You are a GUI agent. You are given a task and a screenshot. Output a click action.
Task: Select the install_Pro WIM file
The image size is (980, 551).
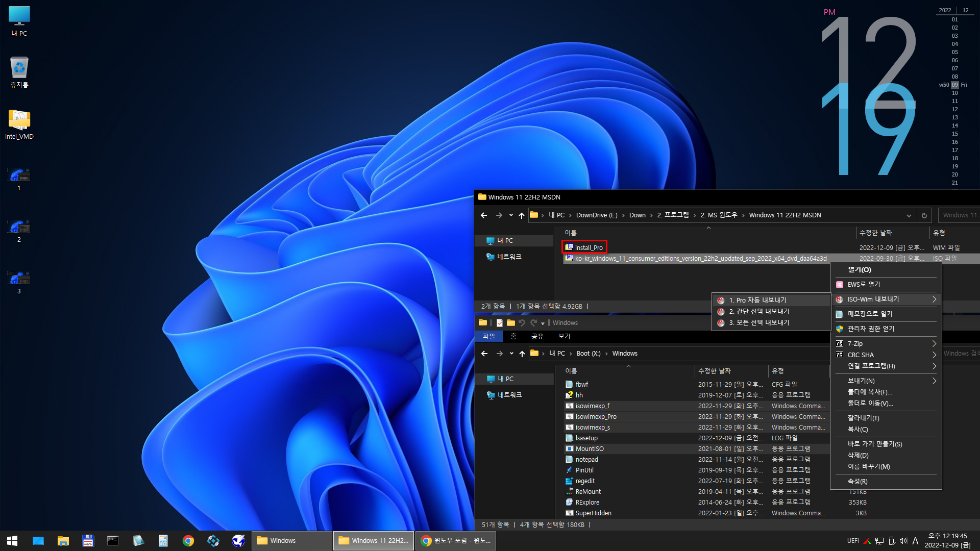click(584, 247)
